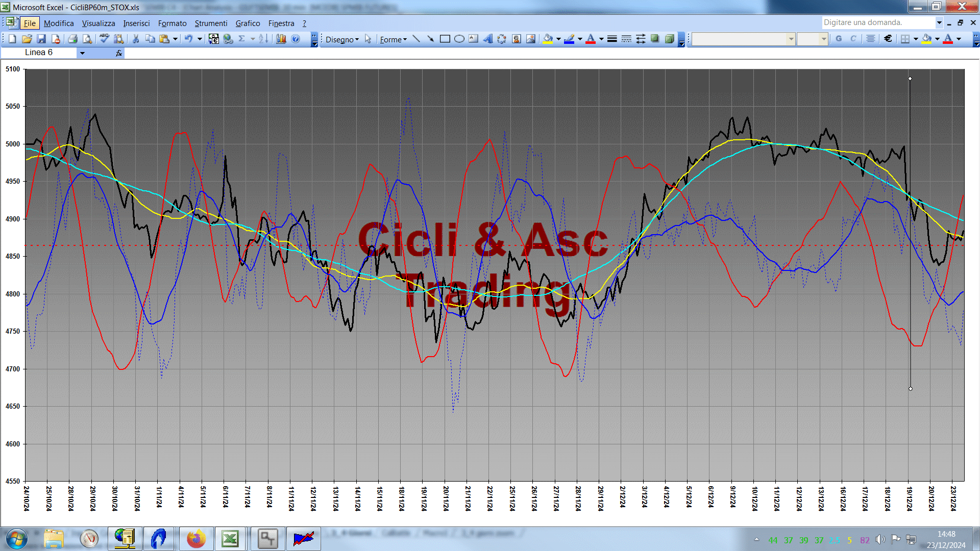Expand Drawing toolbar Line Color dropdown arrow
The width and height of the screenshot is (980, 551).
[580, 39]
